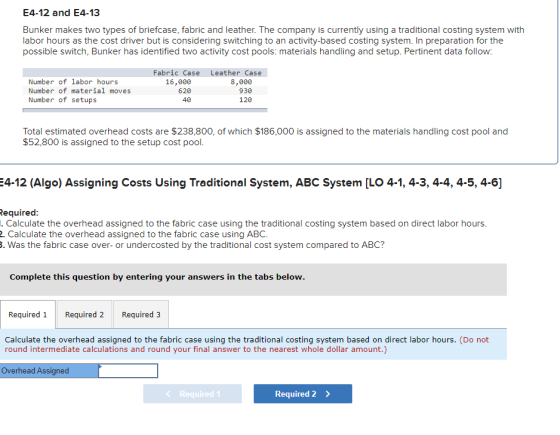Click the Number of material moves row label
The height and width of the screenshot is (435, 560).
[80, 91]
